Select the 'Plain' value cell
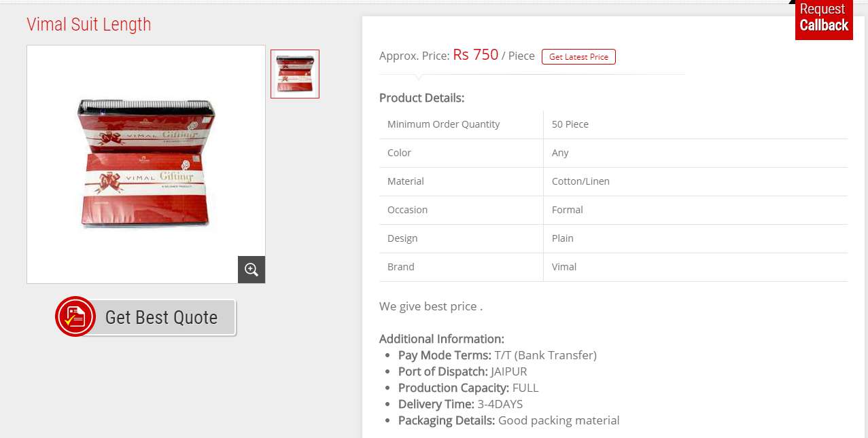Viewport: 868px width, 438px height. 695,238
